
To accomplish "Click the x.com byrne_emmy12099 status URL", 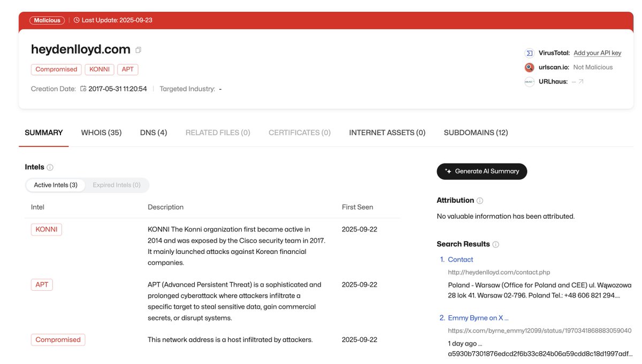I will 540,331.
